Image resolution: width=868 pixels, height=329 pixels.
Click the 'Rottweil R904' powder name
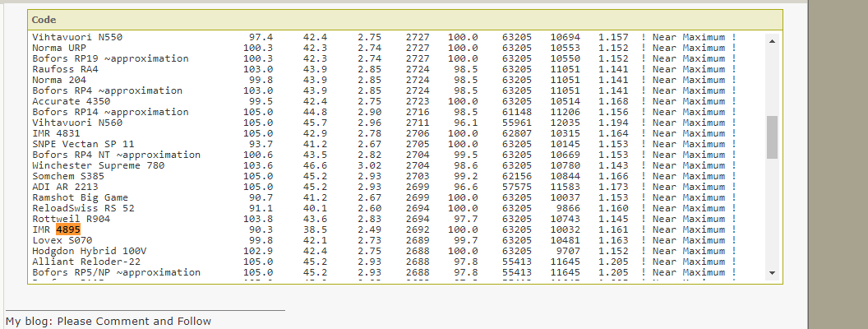pos(71,219)
